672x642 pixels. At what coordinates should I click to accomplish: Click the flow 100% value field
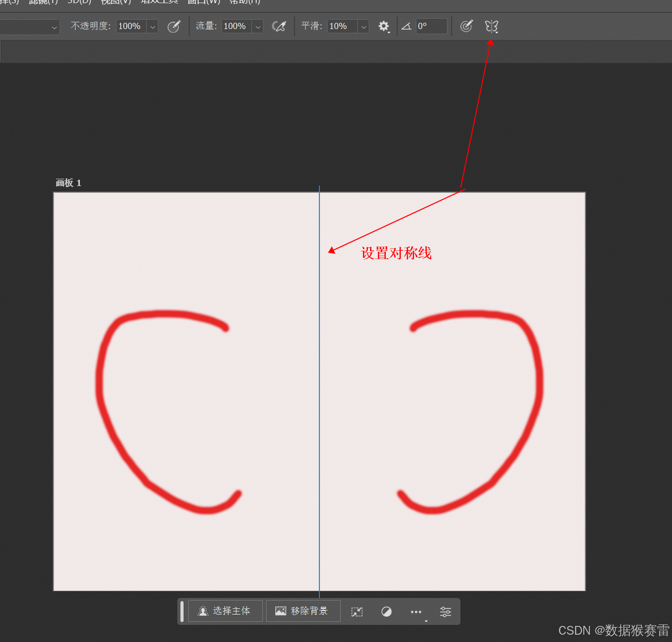[236, 26]
